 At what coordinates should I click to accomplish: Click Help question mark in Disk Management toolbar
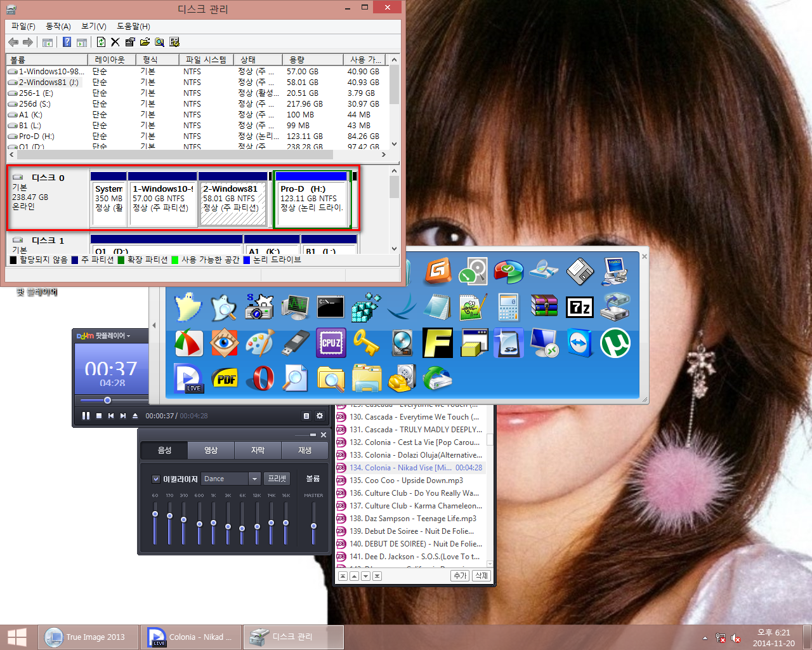click(67, 42)
